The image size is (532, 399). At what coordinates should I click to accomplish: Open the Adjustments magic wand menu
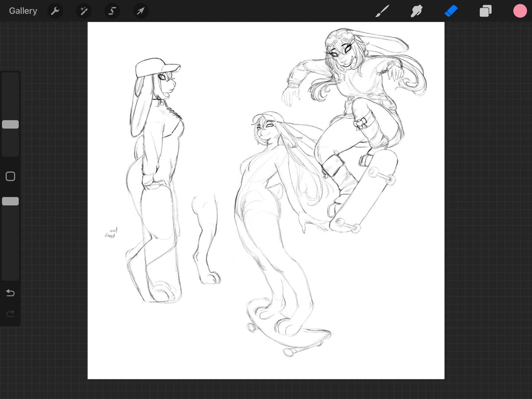pos(83,11)
